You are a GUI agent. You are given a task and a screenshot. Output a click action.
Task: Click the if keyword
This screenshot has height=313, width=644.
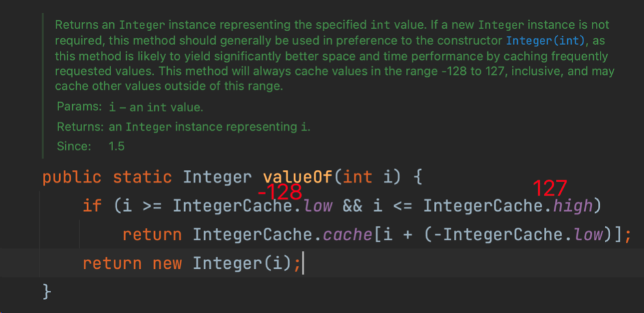[x=92, y=206]
